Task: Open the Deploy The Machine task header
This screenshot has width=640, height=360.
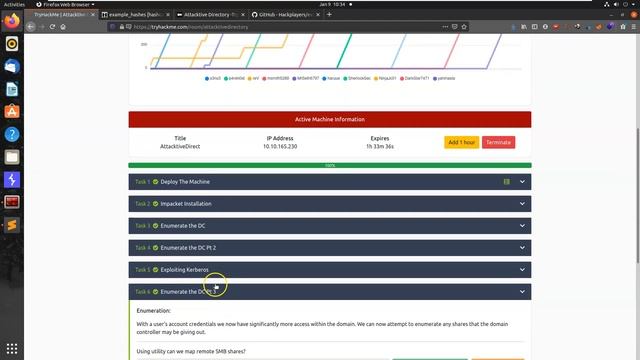Action: tap(330, 182)
